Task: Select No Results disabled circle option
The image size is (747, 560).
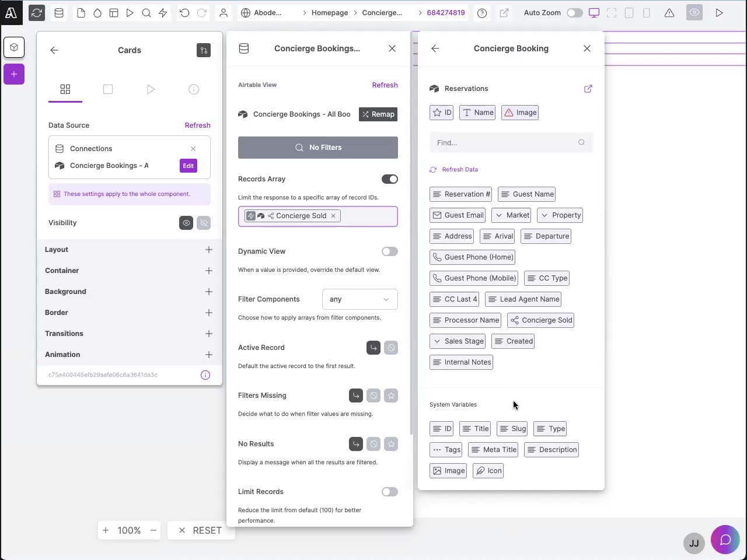Action: coord(373,444)
